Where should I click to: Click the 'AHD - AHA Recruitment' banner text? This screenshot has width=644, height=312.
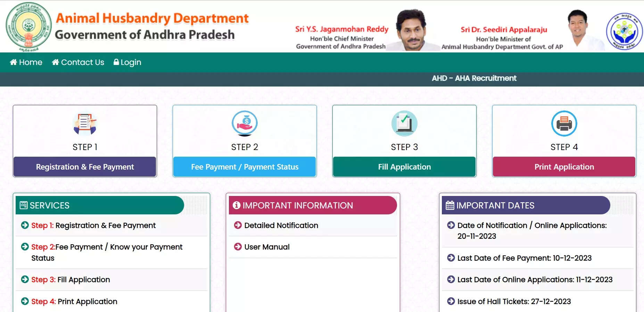474,78
